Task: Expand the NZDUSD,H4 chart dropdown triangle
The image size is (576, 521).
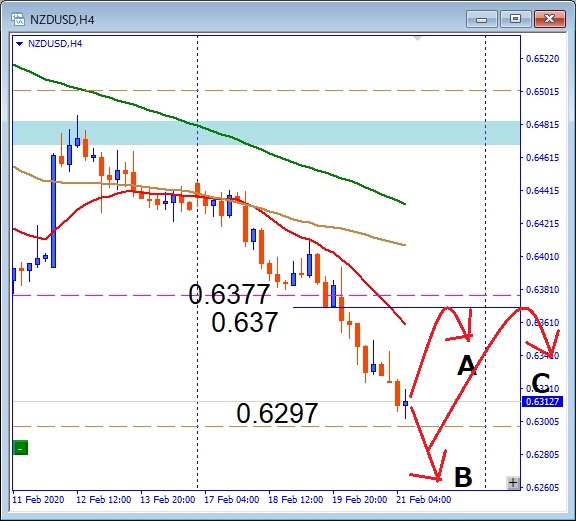Action: point(20,44)
